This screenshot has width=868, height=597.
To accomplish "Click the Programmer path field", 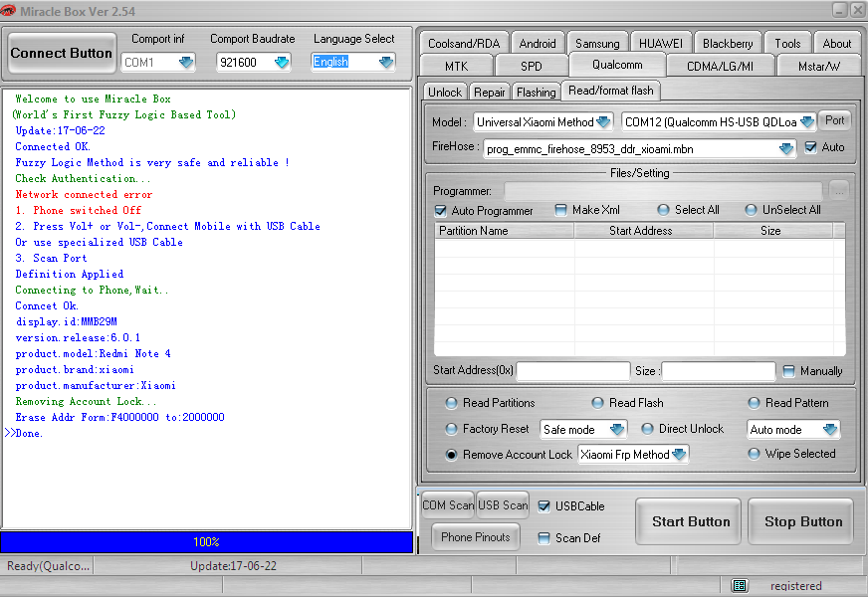I will (x=663, y=191).
